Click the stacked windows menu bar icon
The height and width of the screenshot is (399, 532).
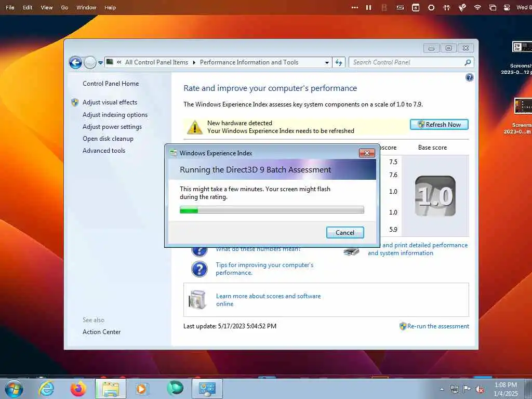493,7
